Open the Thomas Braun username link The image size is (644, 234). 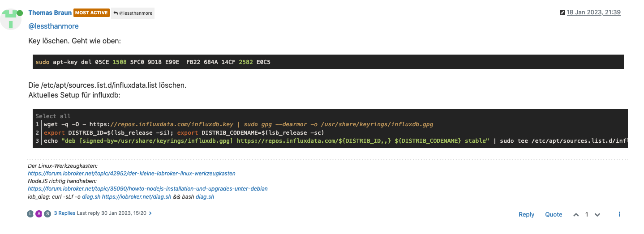click(x=50, y=13)
